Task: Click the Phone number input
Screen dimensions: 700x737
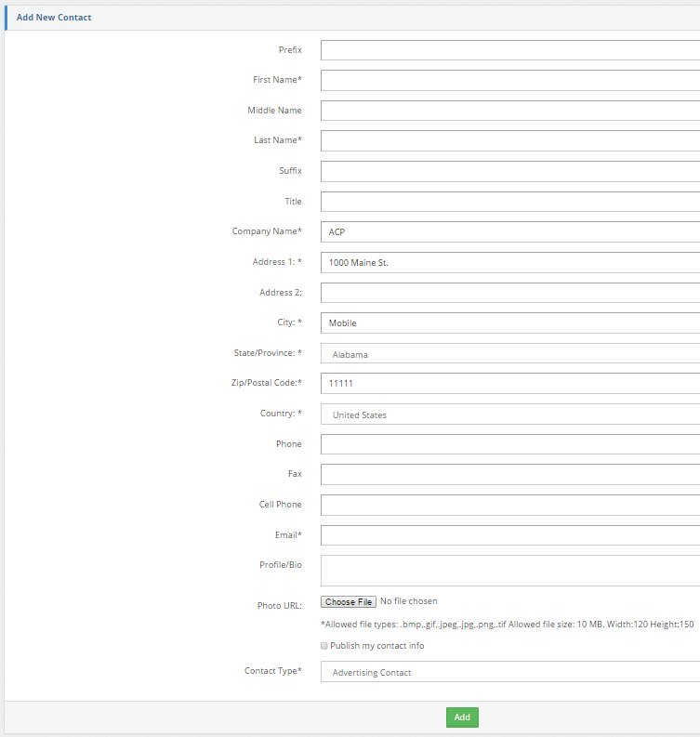Action: pyautogui.click(x=509, y=444)
